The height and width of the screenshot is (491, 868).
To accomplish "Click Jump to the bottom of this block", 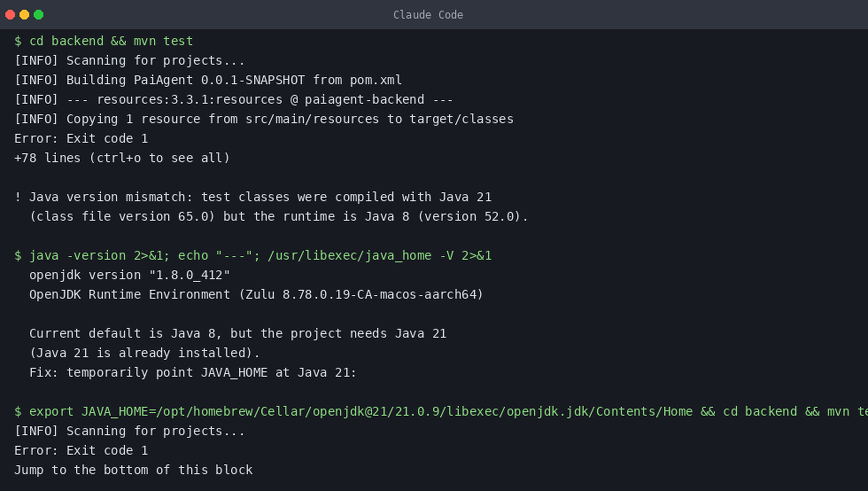I will 133,470.
